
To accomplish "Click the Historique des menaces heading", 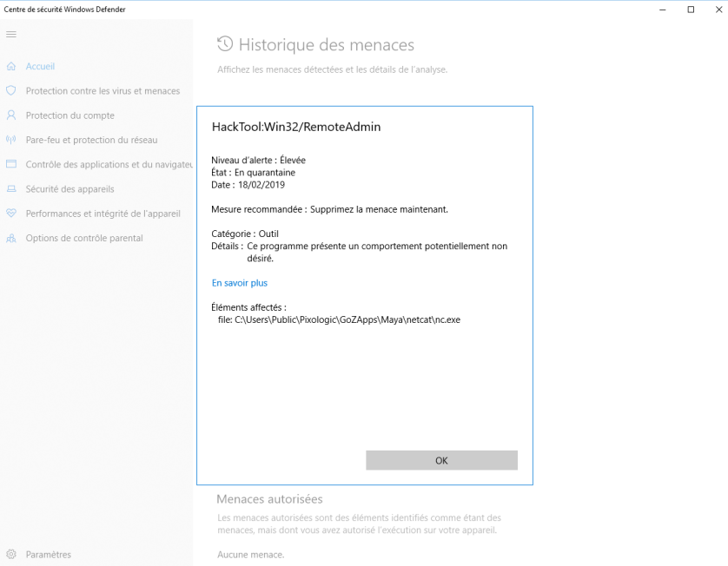I will pyautogui.click(x=327, y=44).
